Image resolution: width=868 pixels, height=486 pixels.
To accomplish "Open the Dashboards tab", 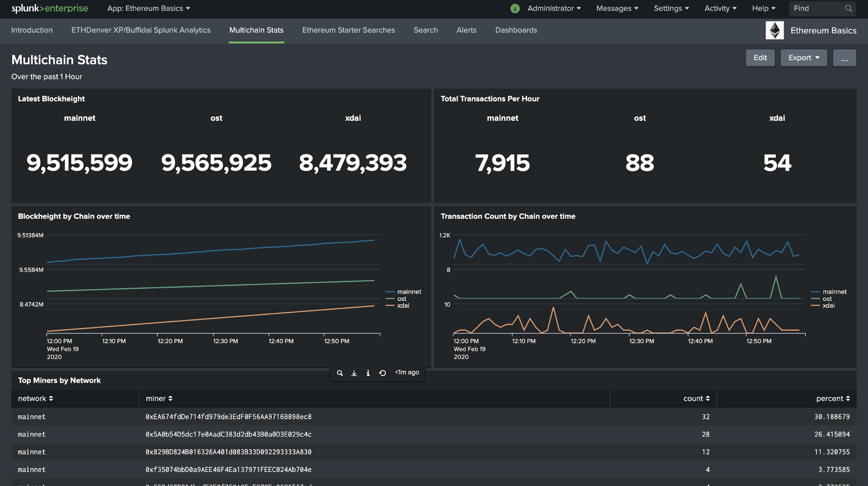I will (x=516, y=30).
